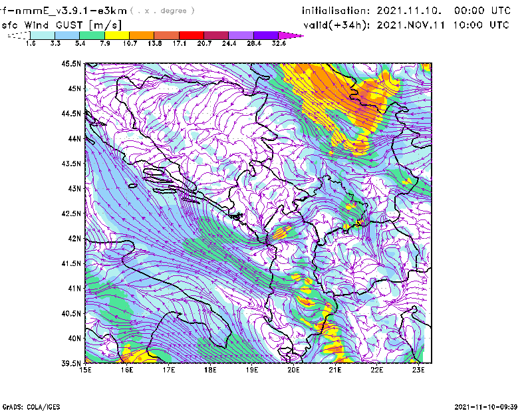Click the legend value 13.8

click(x=155, y=43)
